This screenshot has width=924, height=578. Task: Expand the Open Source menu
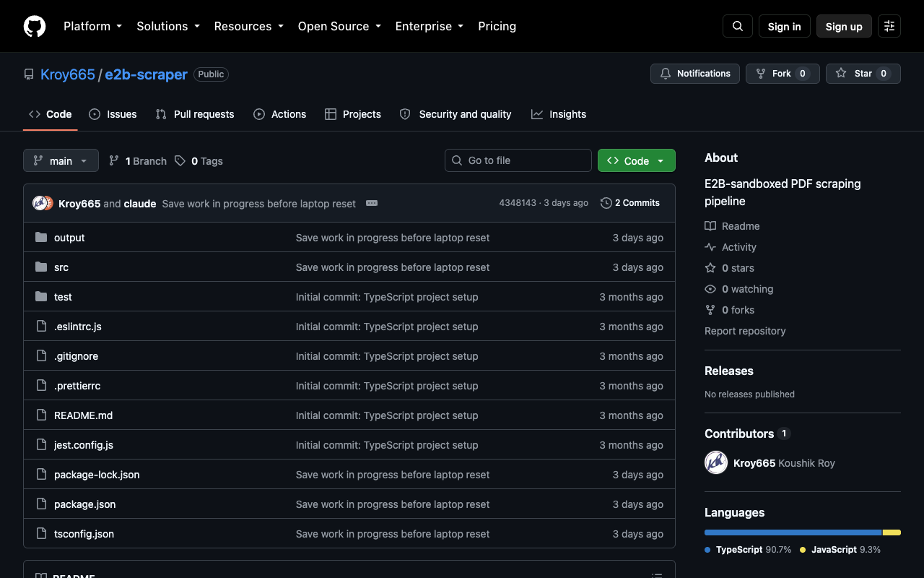point(339,26)
